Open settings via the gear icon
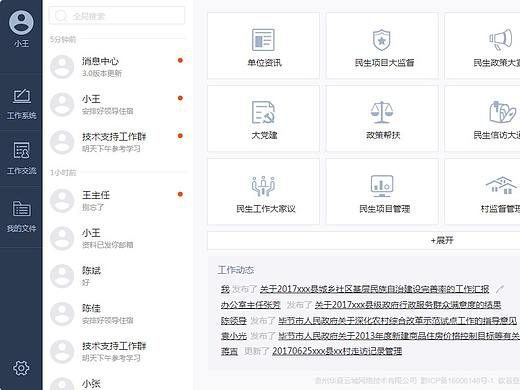 pos(21,368)
